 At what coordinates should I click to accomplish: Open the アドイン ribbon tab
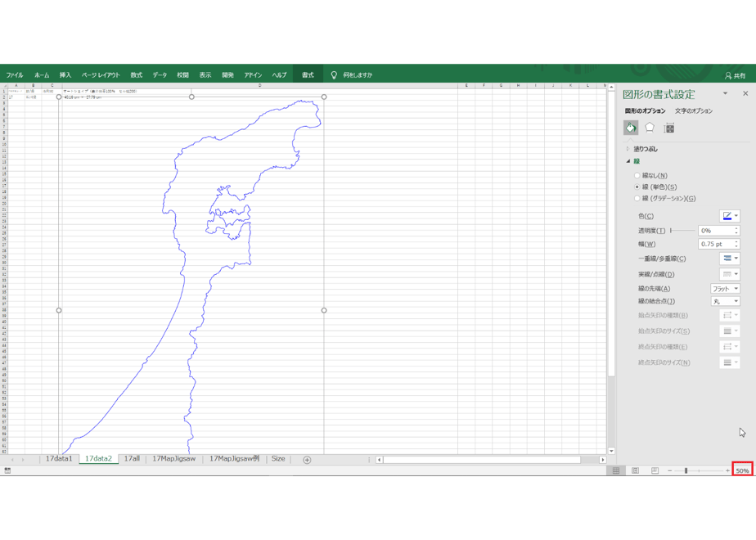(253, 75)
